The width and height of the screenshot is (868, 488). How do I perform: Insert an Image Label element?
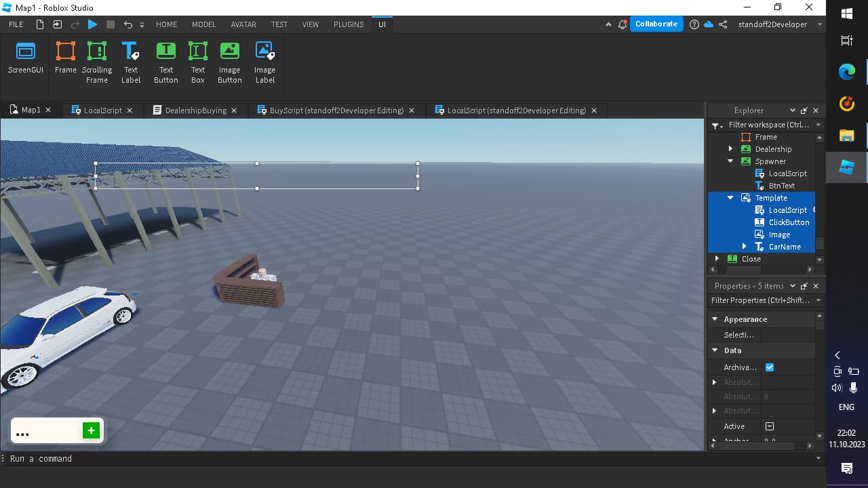pyautogui.click(x=264, y=63)
